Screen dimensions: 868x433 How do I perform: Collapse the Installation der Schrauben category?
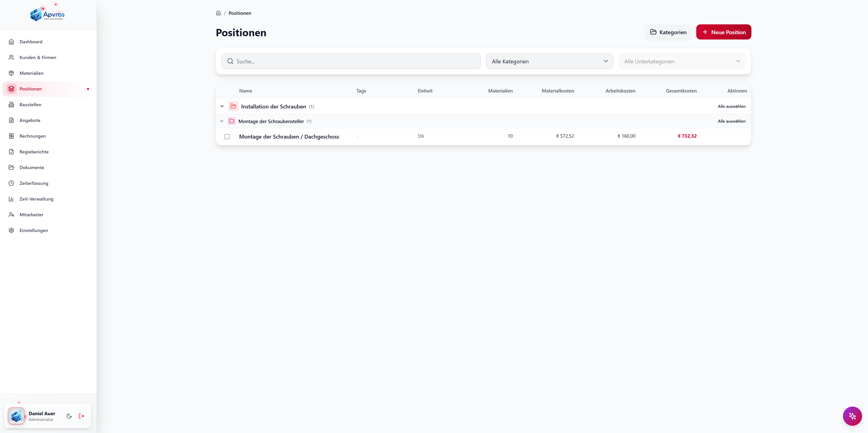tap(222, 106)
